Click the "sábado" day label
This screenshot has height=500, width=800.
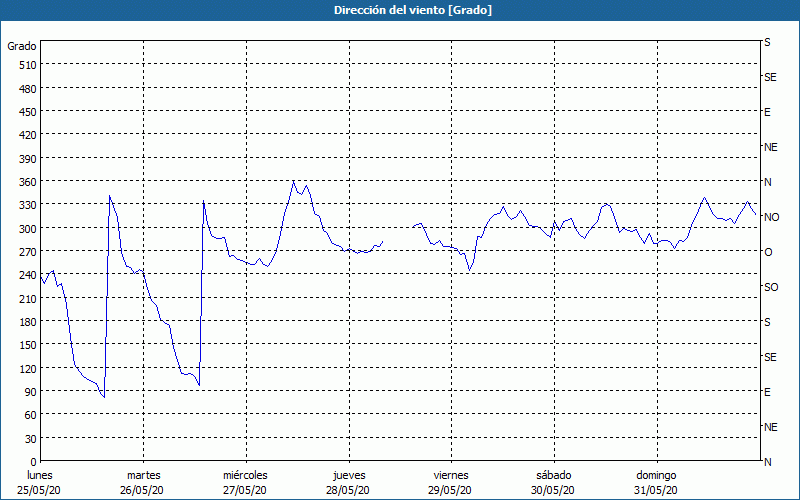pos(554,476)
